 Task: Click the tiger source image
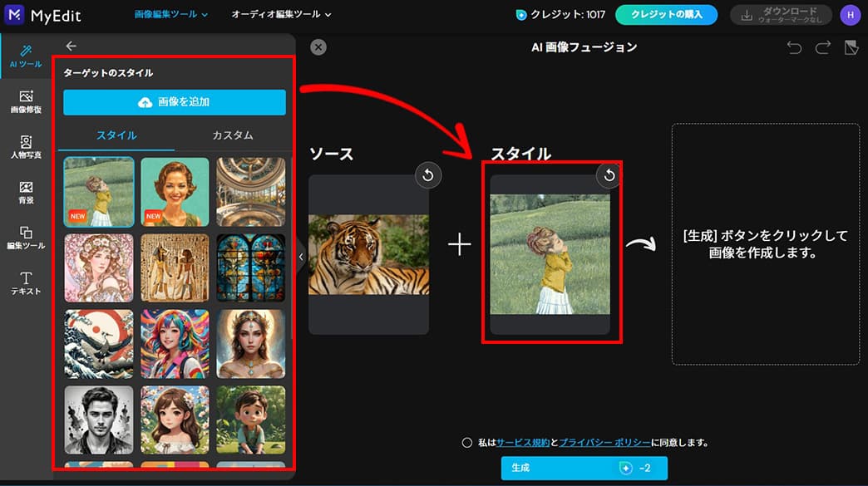[x=368, y=254]
